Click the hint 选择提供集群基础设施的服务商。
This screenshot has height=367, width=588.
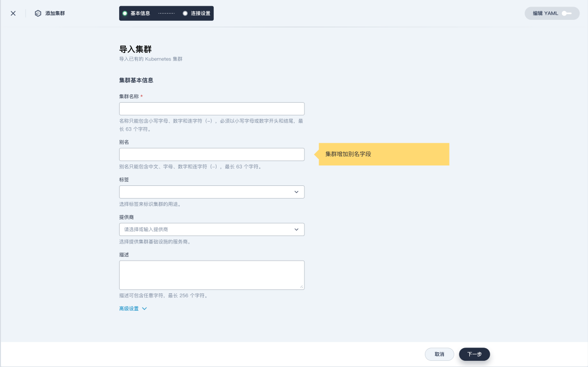coord(155,242)
